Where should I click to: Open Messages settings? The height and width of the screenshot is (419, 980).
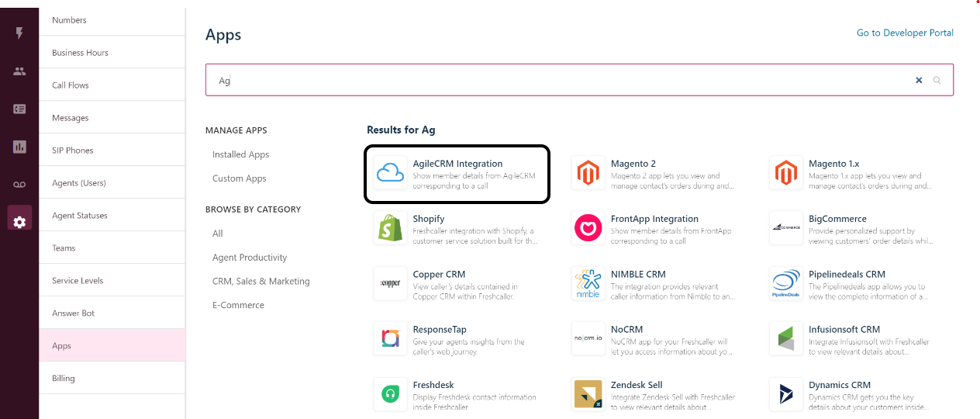(x=112, y=118)
